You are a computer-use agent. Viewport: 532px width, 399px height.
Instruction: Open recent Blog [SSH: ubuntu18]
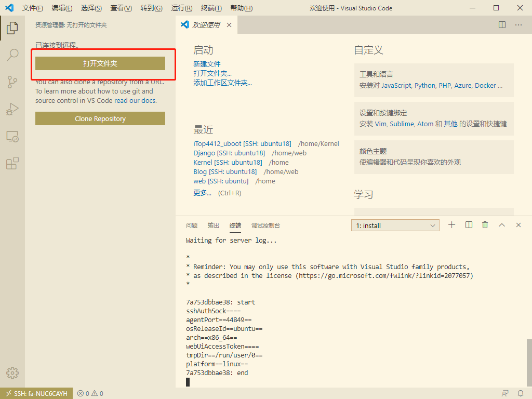click(225, 171)
